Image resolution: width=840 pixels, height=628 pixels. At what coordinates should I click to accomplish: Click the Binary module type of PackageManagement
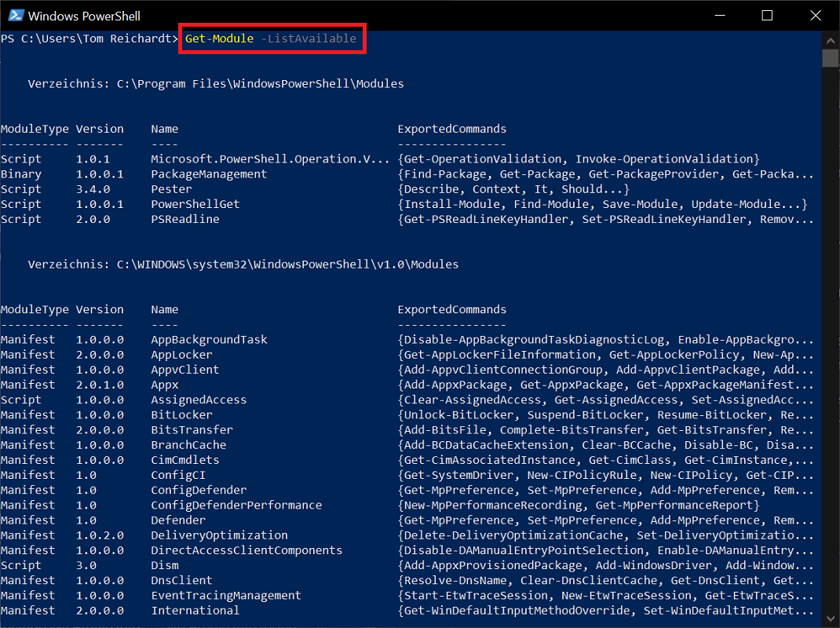[21, 174]
